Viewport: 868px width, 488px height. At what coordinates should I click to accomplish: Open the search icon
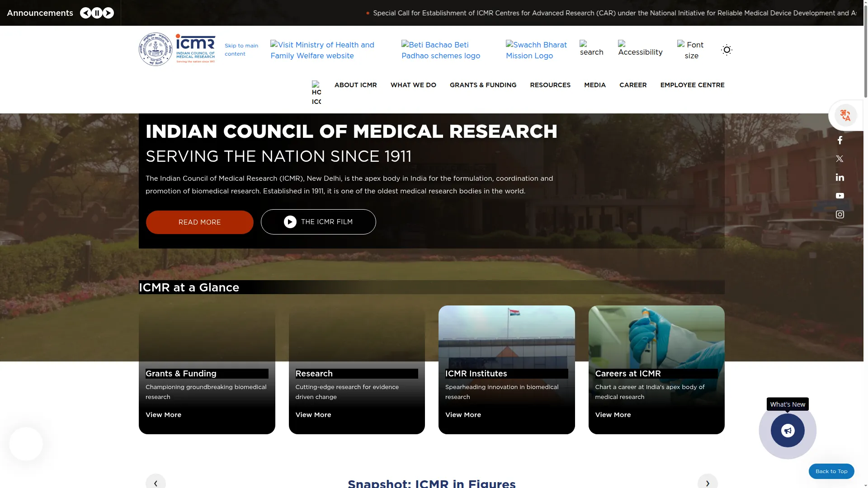pos(591,48)
